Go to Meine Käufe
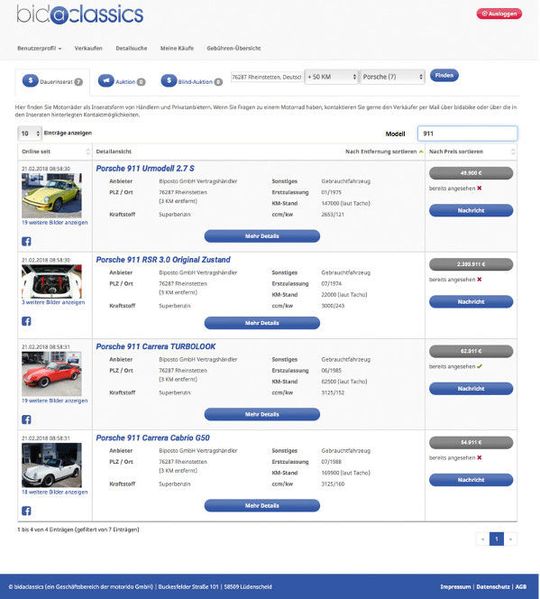 (177, 48)
